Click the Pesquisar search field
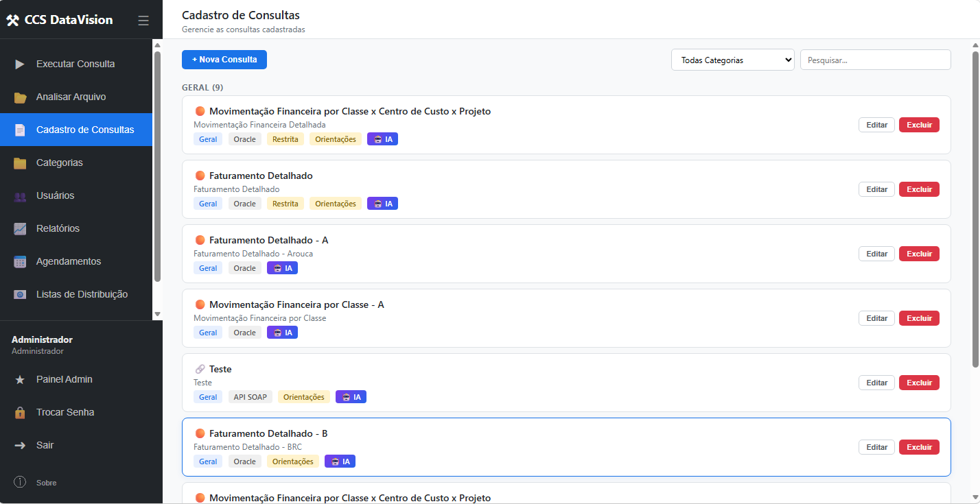 coord(875,60)
